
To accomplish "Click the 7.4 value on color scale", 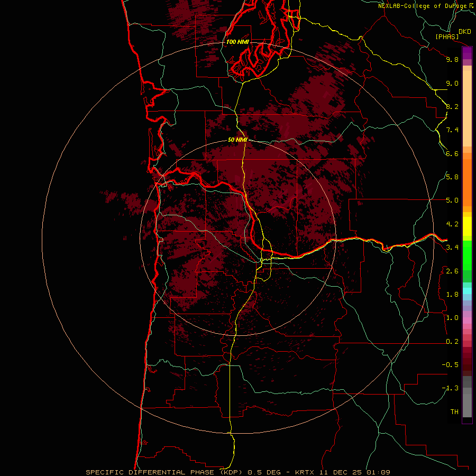I will (x=452, y=130).
